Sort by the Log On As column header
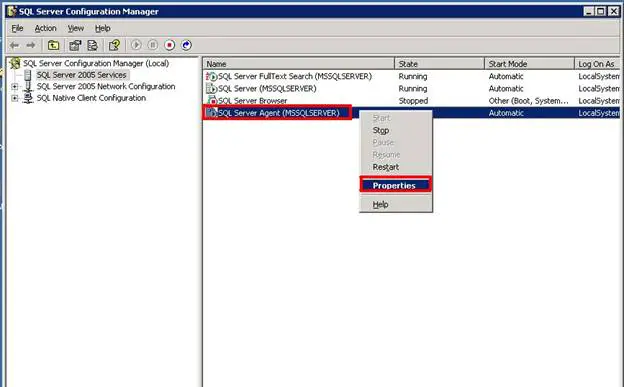Viewport: 624px width, 387px height. [x=597, y=64]
